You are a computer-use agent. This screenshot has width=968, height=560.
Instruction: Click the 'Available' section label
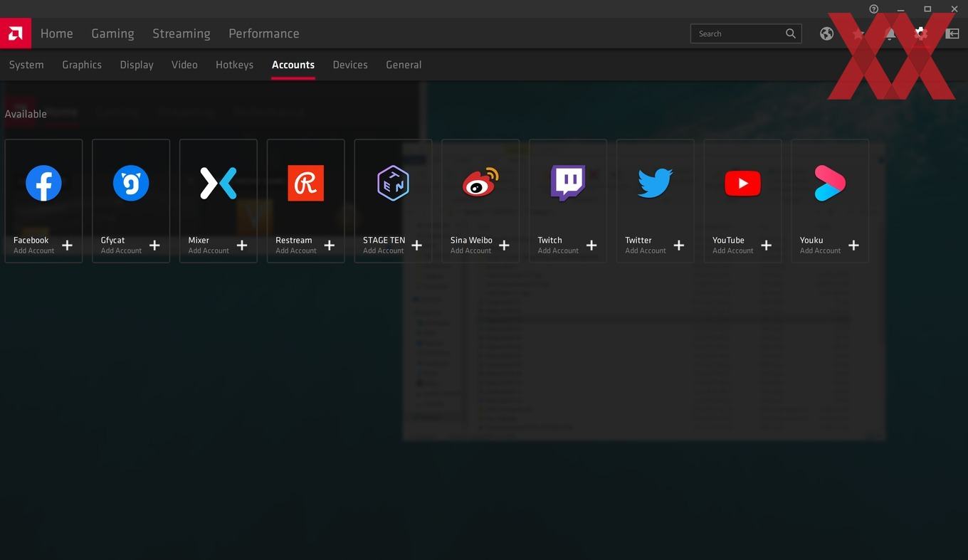click(x=26, y=114)
